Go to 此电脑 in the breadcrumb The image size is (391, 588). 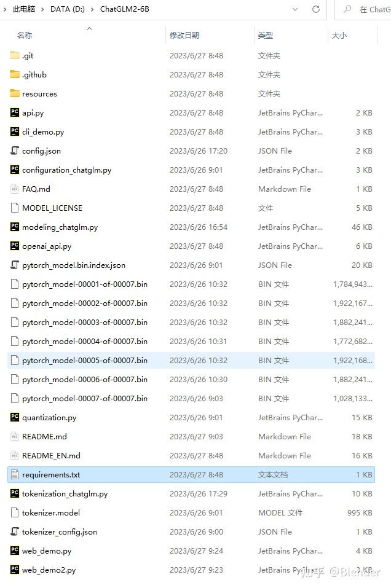(24, 9)
